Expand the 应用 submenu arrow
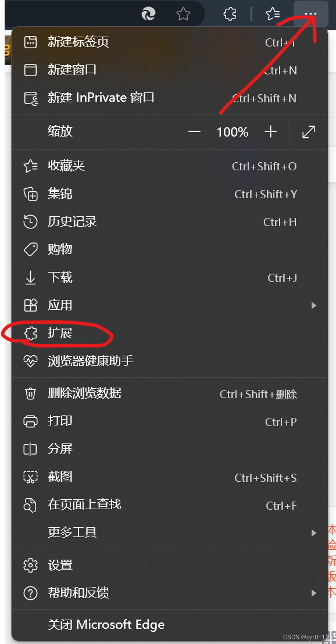Image resolution: width=336 pixels, height=644 pixels. point(314,305)
